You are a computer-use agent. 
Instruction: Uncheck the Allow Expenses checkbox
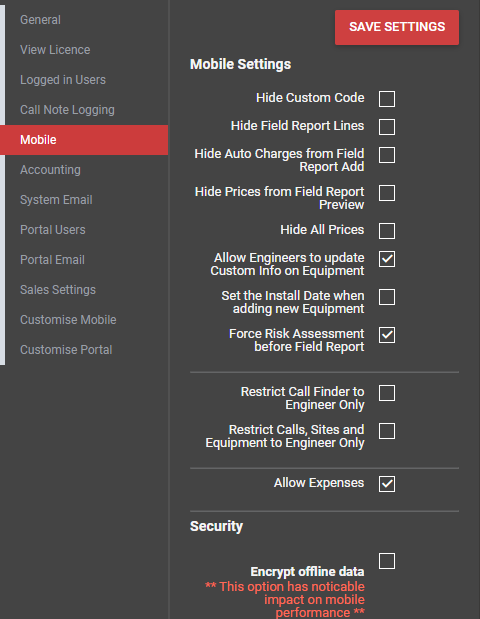point(387,484)
